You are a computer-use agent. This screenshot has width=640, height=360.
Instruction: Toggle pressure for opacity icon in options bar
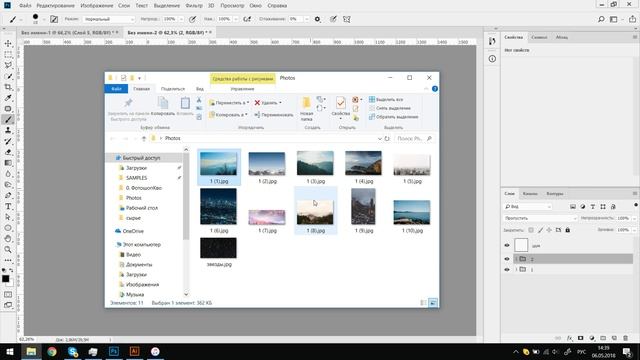pos(192,19)
